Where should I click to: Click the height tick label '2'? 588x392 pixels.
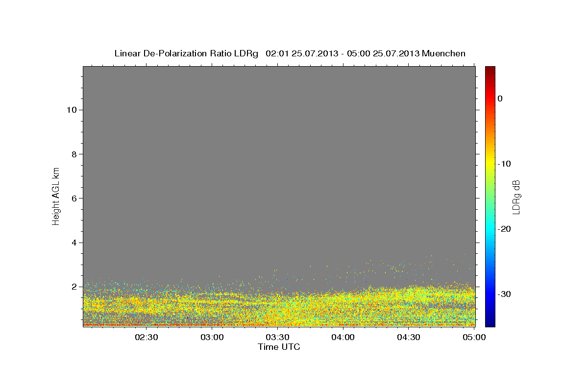click(73, 287)
